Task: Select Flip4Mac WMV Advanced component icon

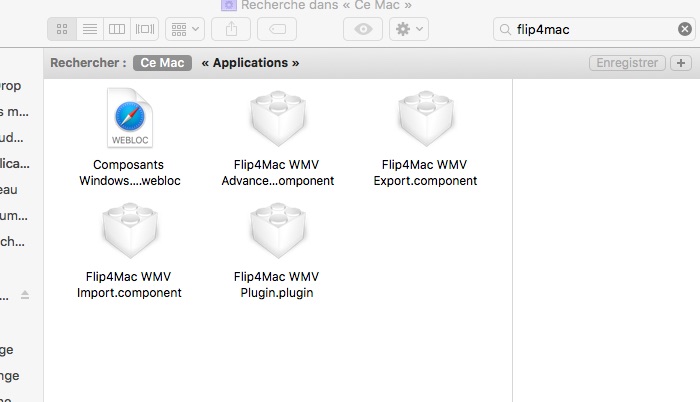Action: tap(278, 118)
